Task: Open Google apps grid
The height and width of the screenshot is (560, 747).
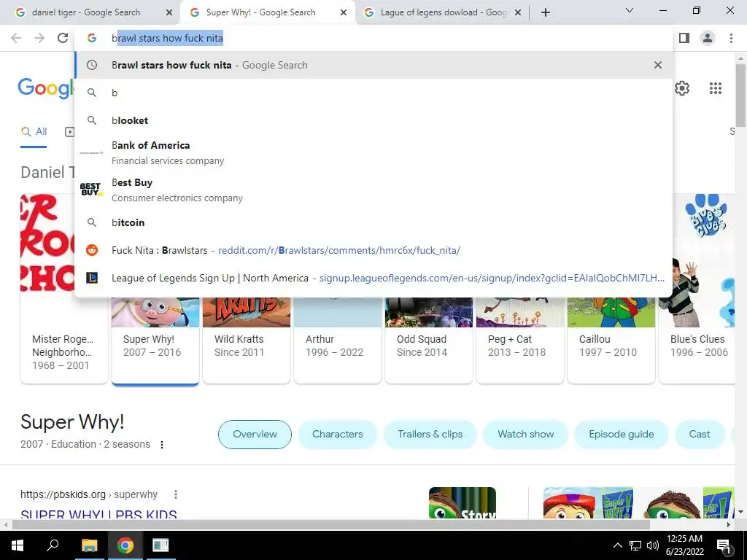Action: [x=716, y=88]
